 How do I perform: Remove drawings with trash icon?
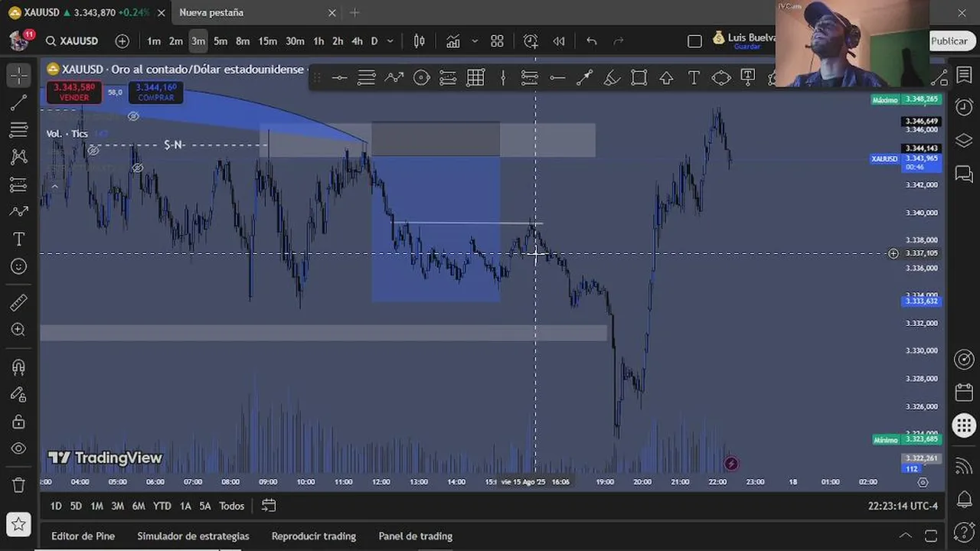click(18, 485)
